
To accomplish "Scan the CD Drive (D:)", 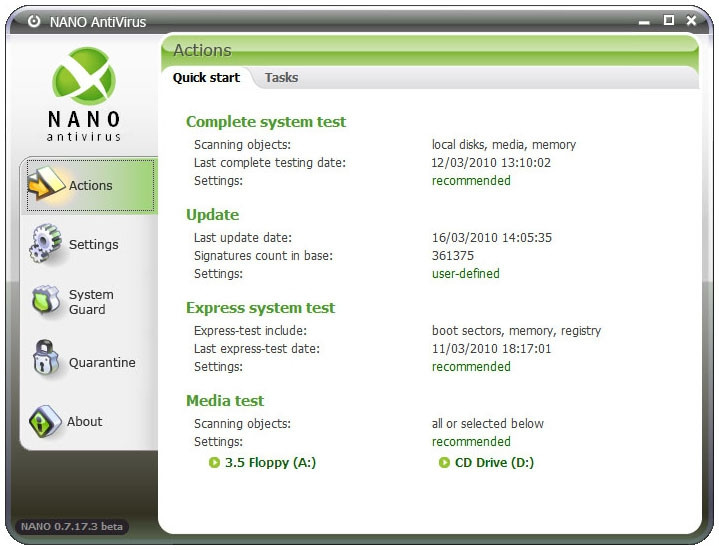I will pos(494,462).
